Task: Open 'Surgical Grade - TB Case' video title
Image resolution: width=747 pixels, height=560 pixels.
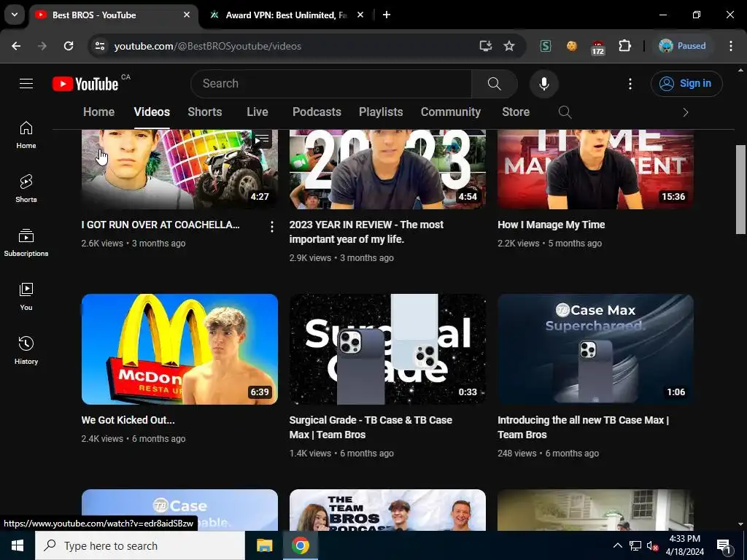Action: coord(370,427)
